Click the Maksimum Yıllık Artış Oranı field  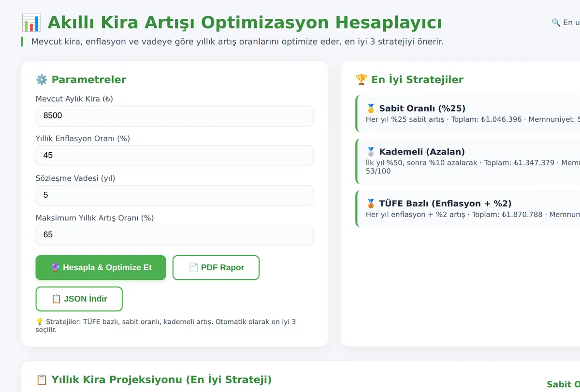pyautogui.click(x=174, y=235)
